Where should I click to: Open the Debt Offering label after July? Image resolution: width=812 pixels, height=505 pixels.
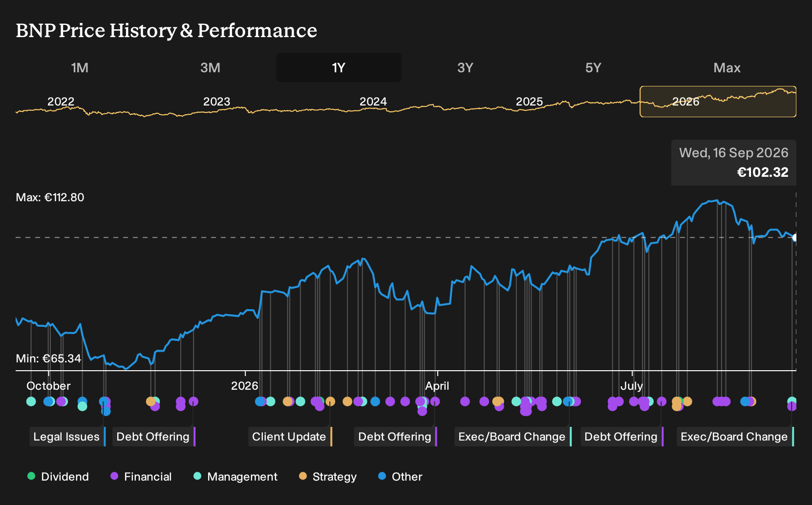pyautogui.click(x=622, y=437)
